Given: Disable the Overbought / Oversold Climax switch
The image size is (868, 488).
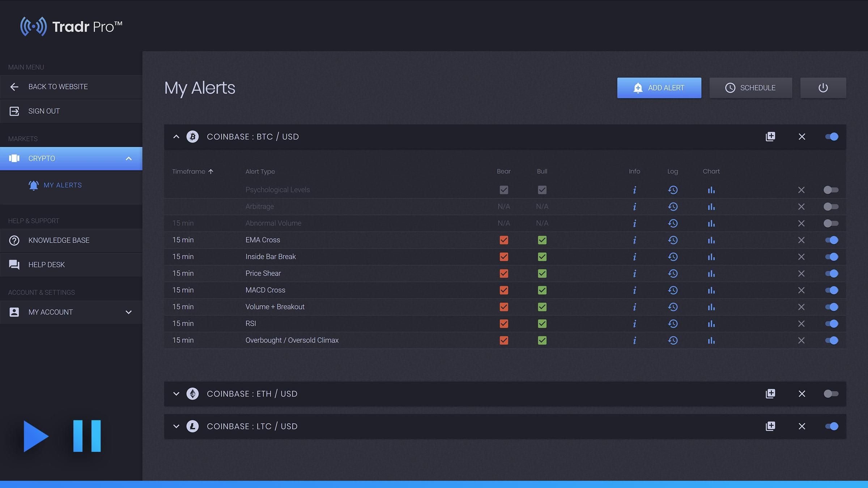Looking at the screenshot, I should (x=831, y=340).
